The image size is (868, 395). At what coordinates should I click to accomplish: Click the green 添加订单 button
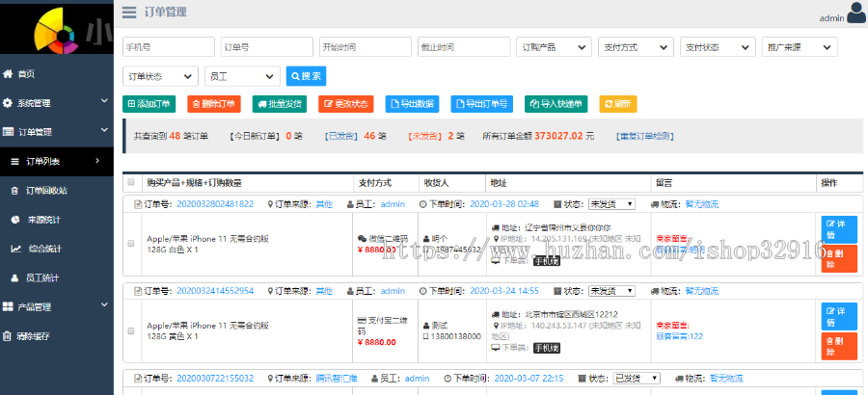149,104
